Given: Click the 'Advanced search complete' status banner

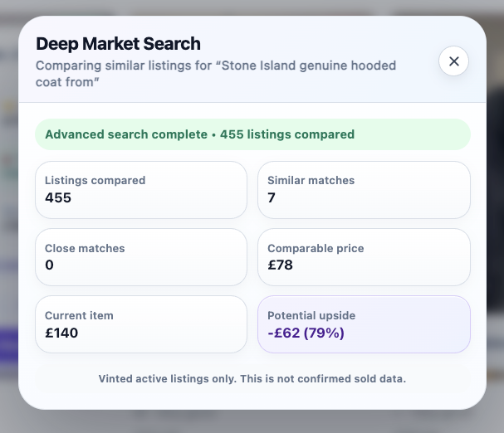Looking at the screenshot, I should [x=252, y=134].
